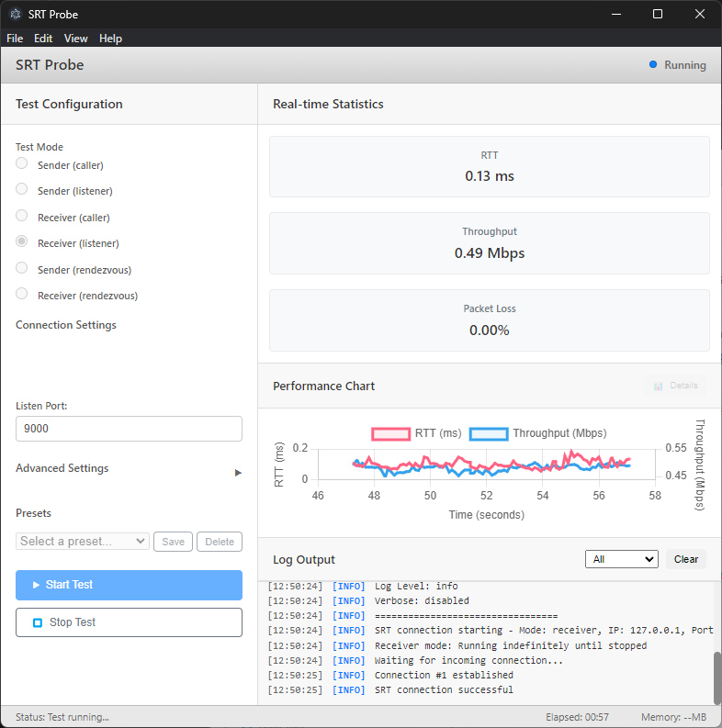Viewport: 722px width, 728px height.
Task: Click the blue Running status indicator dot
Action: pyautogui.click(x=653, y=64)
